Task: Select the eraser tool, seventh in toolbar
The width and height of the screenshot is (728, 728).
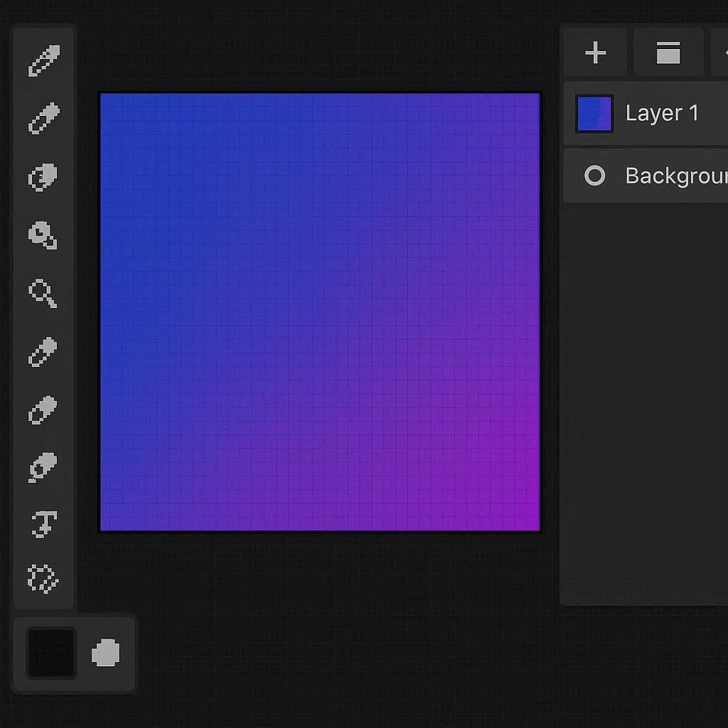Action: [43, 410]
